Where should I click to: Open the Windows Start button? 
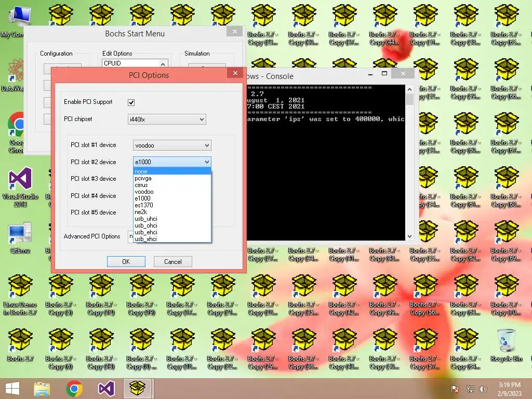[x=12, y=389]
